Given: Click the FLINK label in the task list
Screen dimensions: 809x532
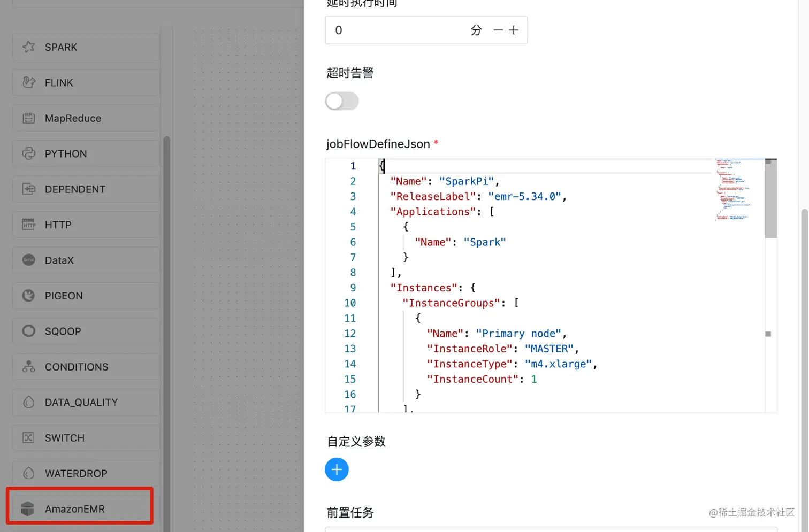Looking at the screenshot, I should click(59, 82).
